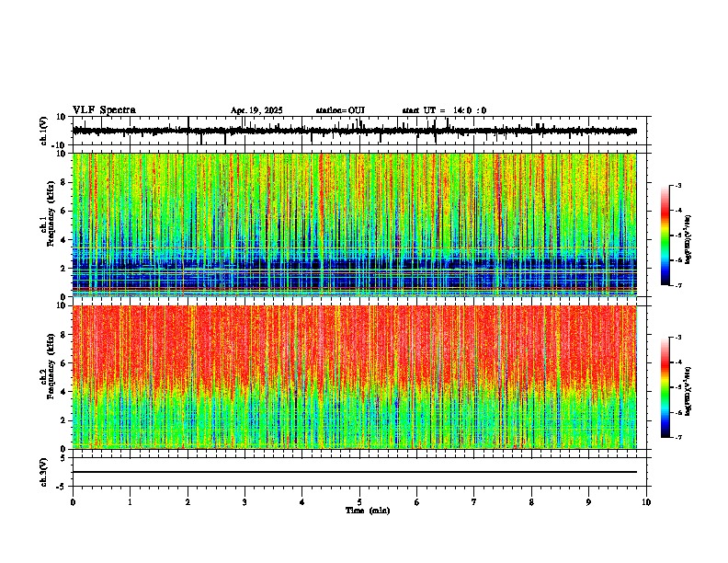
Task: Click time axis tick label "3"
Action: tap(245, 502)
